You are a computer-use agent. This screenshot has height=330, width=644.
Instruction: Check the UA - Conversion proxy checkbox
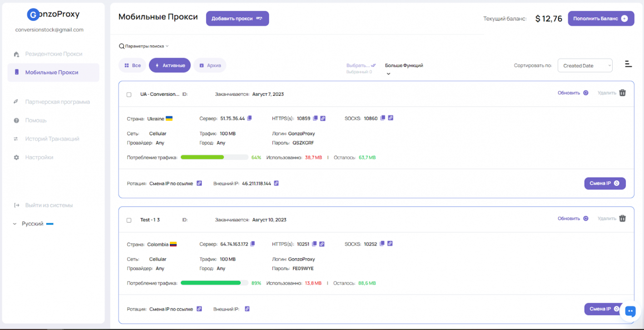tap(129, 94)
